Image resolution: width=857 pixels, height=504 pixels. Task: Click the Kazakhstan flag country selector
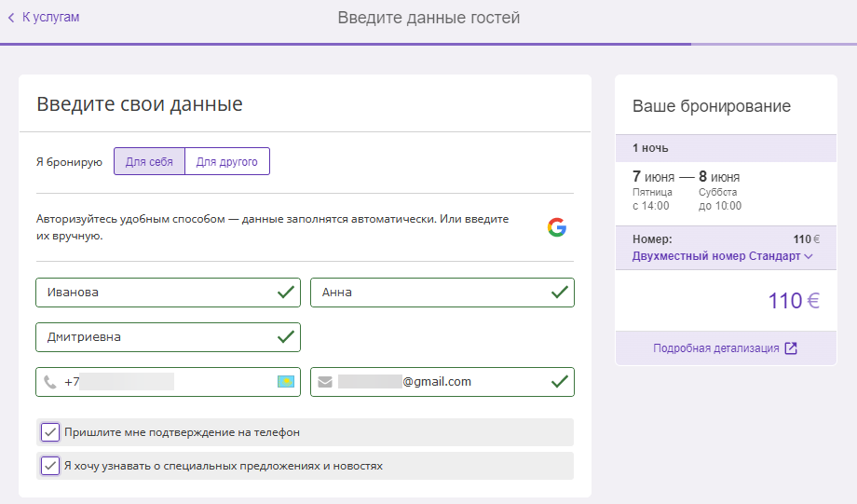(x=286, y=382)
